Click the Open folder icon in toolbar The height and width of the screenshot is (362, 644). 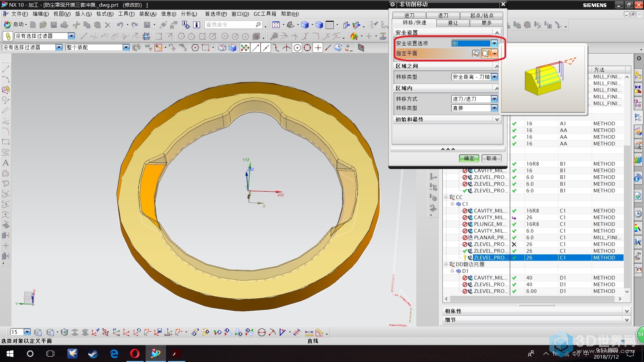[x=43, y=25]
